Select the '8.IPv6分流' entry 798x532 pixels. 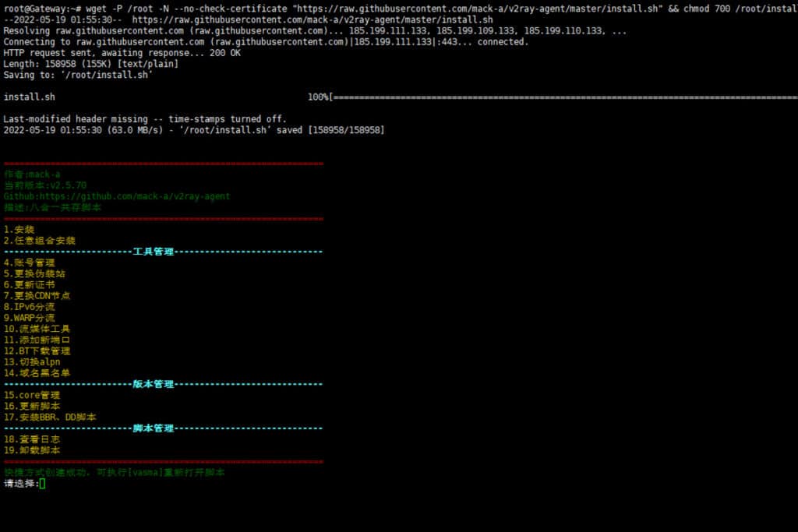(30, 307)
